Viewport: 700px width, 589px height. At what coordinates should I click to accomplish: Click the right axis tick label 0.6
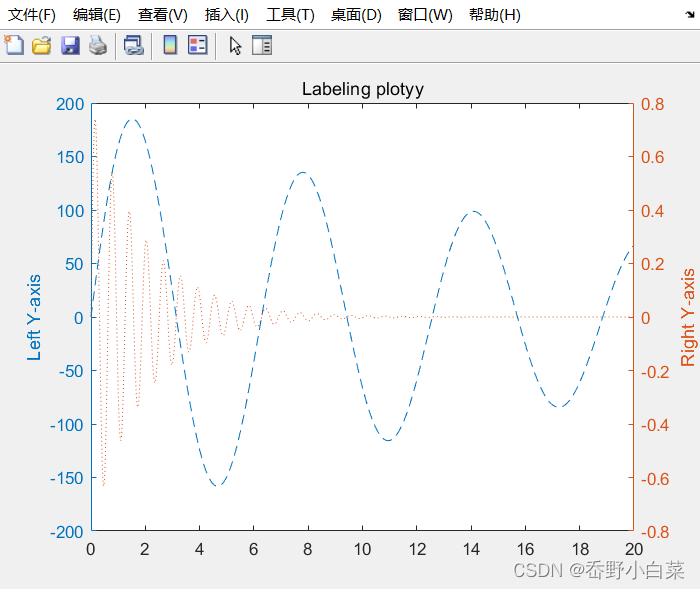click(x=653, y=157)
